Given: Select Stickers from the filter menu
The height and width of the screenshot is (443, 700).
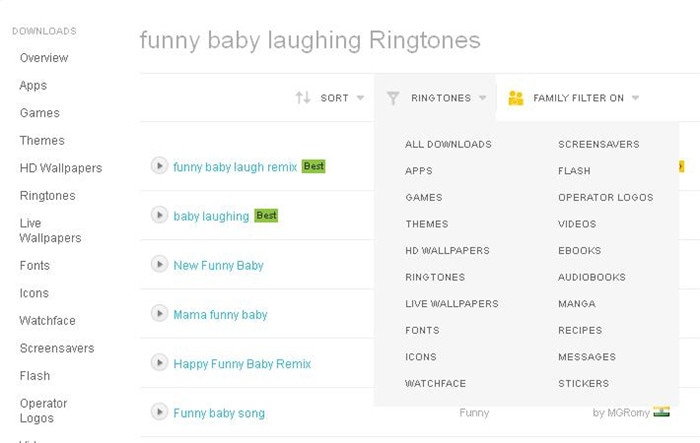Looking at the screenshot, I should click(583, 383).
